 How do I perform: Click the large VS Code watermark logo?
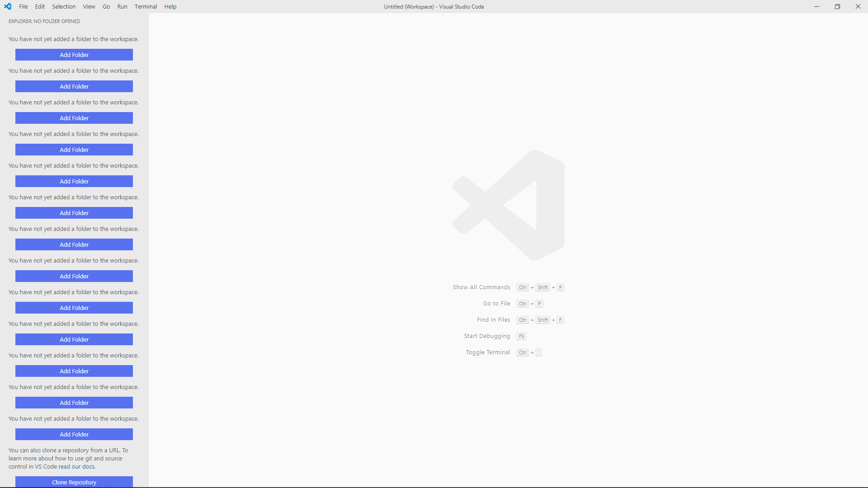click(508, 205)
